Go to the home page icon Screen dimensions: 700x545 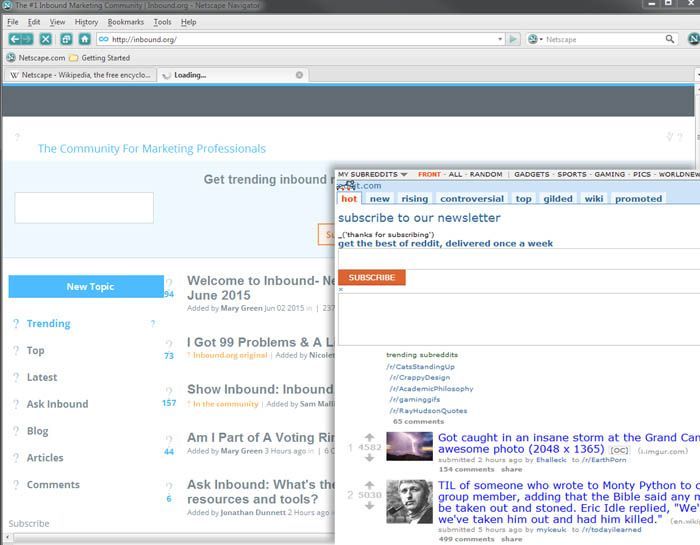coord(85,39)
